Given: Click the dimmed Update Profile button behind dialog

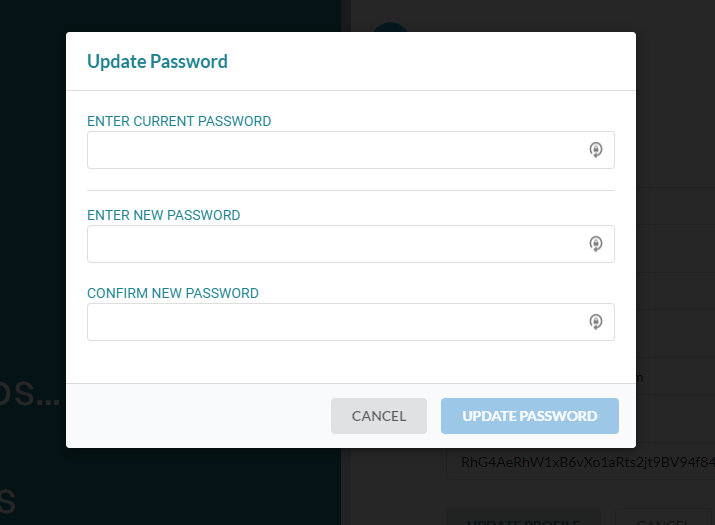Looking at the screenshot, I should [x=523, y=517].
